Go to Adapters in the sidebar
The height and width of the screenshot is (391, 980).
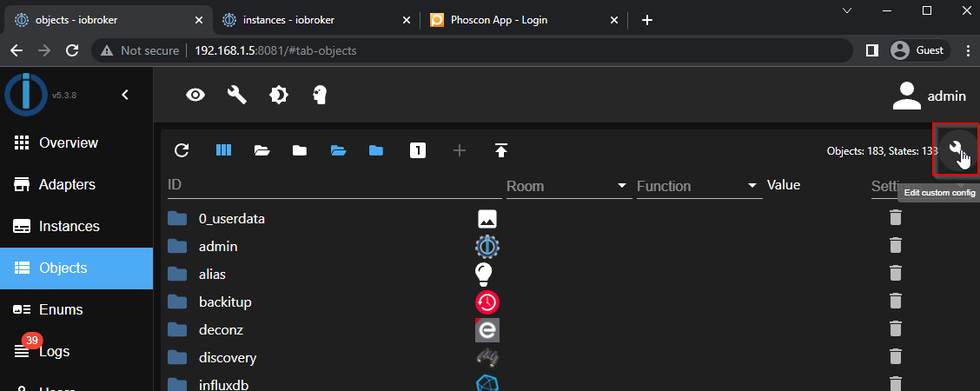tap(67, 184)
